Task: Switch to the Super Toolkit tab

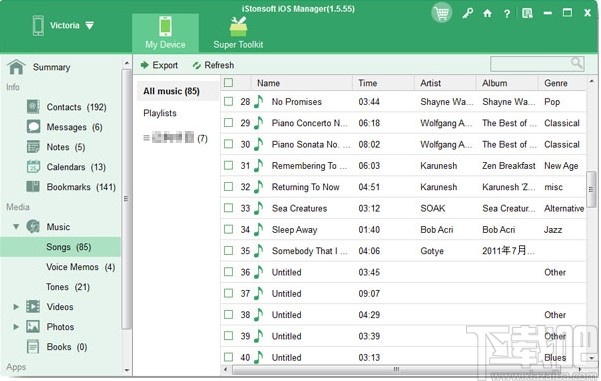Action: (238, 33)
